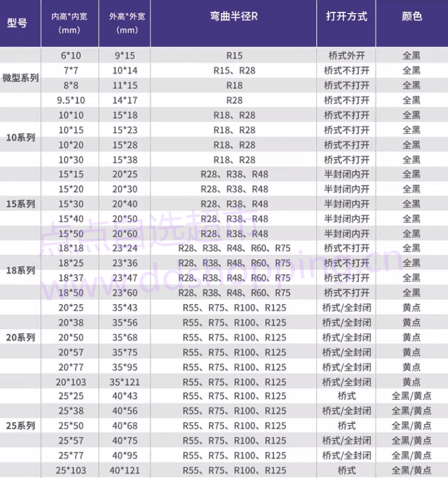
Task: Click the '内高*内宽 (mm)' column header
Action: pyautogui.click(x=69, y=23)
